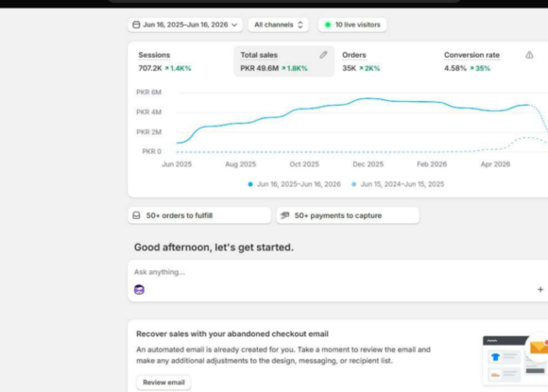Click the green live visitors dot
548x392 pixels.
[x=328, y=25]
